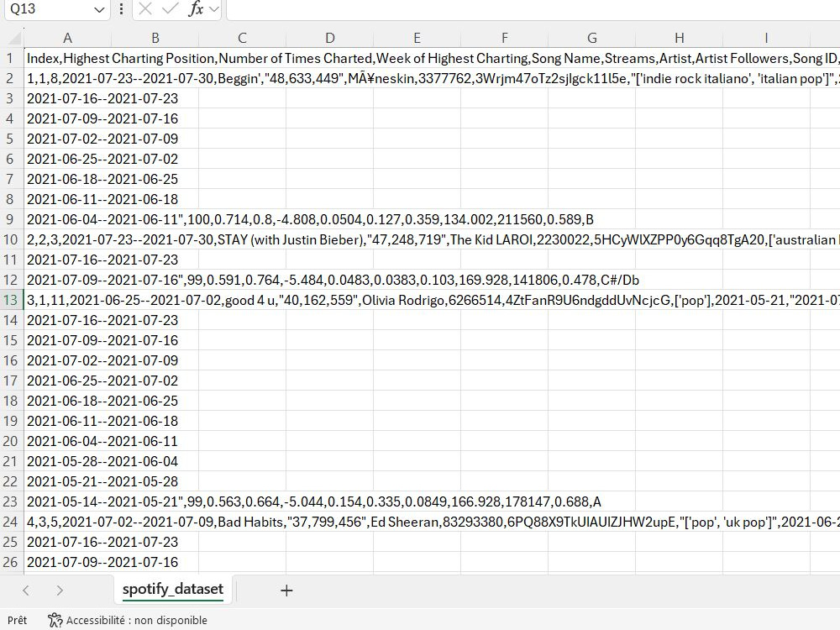
Task: Open the Name Box dropdown arrow
Action: (99, 9)
